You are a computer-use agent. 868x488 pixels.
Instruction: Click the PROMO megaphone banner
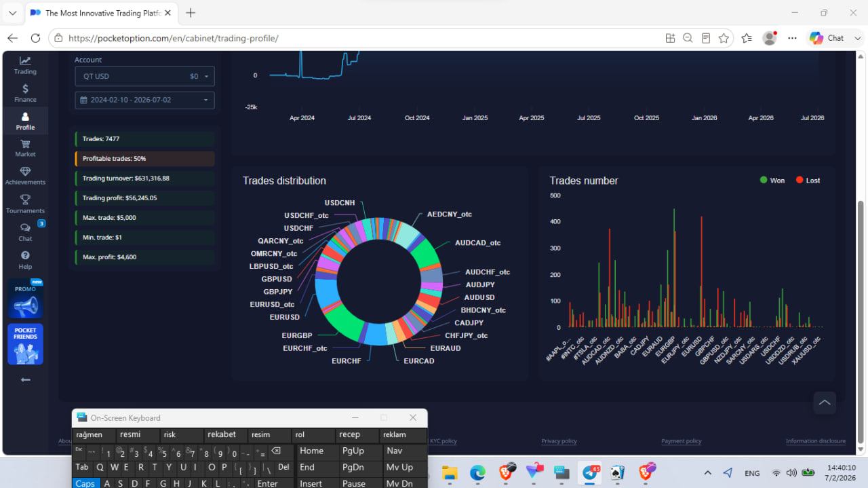(25, 299)
